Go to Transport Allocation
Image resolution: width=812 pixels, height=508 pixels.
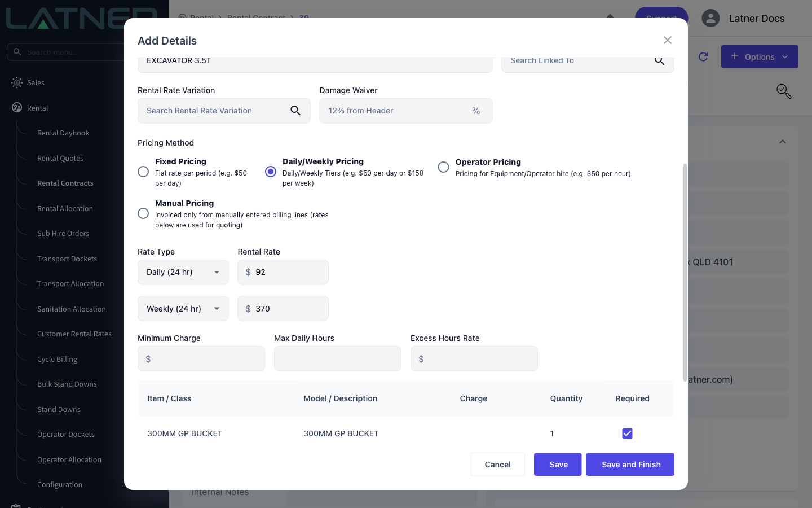tap(70, 284)
